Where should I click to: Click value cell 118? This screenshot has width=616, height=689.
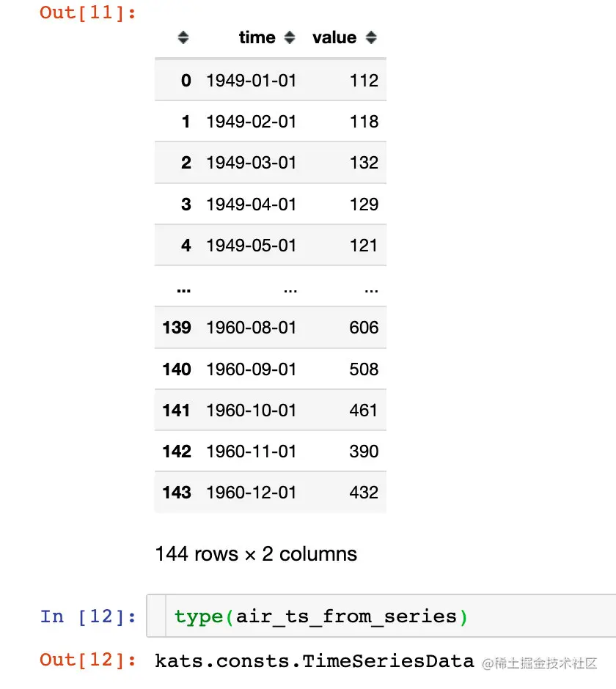point(364,121)
